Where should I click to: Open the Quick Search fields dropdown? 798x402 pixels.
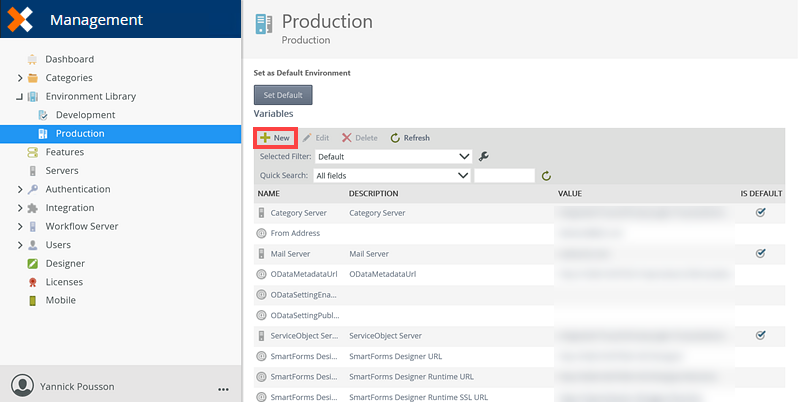pyautogui.click(x=391, y=176)
